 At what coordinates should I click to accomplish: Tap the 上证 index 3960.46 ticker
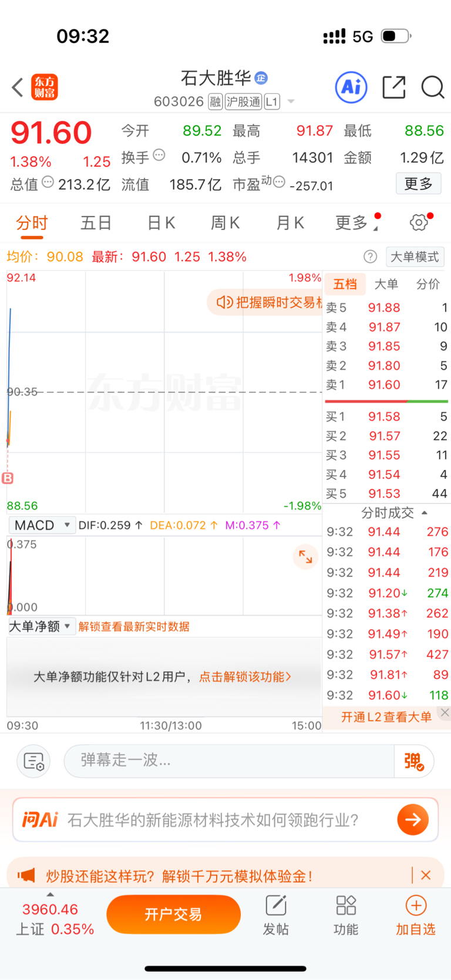tap(55, 920)
